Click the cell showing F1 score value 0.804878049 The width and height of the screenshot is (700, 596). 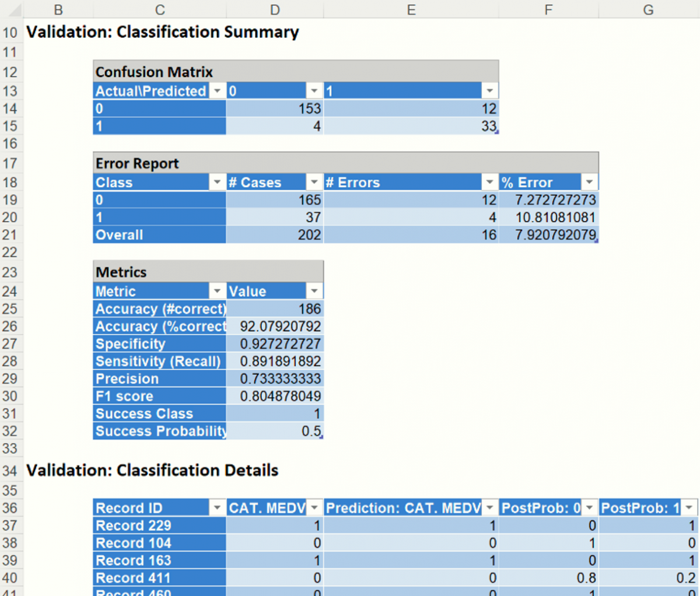(275, 397)
